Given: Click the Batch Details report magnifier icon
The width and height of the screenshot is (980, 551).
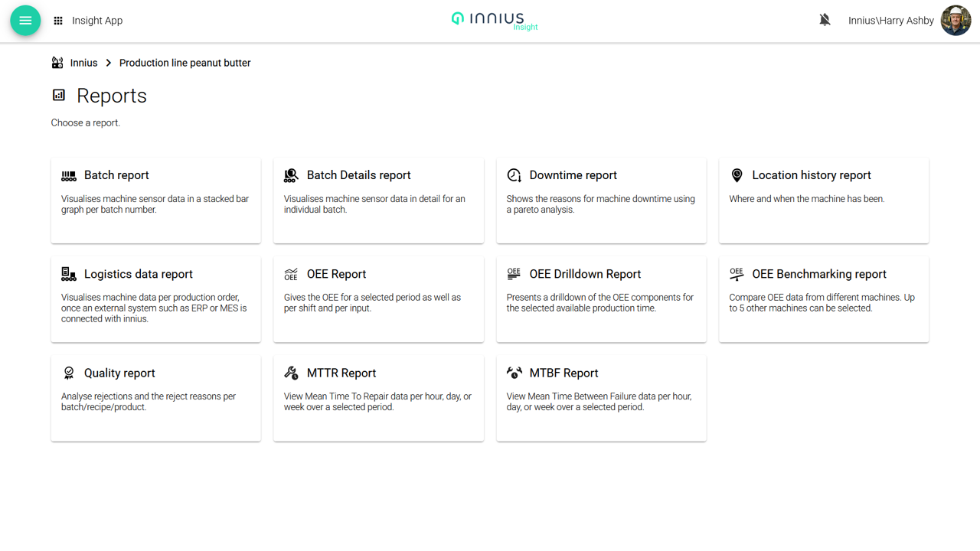Looking at the screenshot, I should [x=291, y=175].
